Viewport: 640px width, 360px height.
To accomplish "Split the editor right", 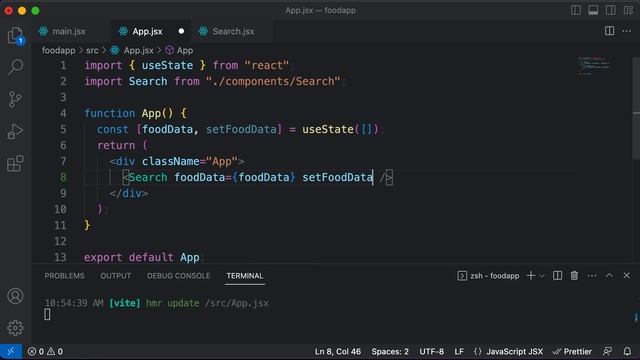I will (x=609, y=31).
